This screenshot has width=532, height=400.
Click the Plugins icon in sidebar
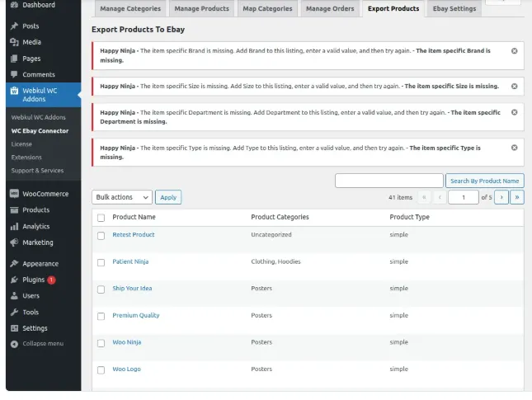tap(14, 280)
